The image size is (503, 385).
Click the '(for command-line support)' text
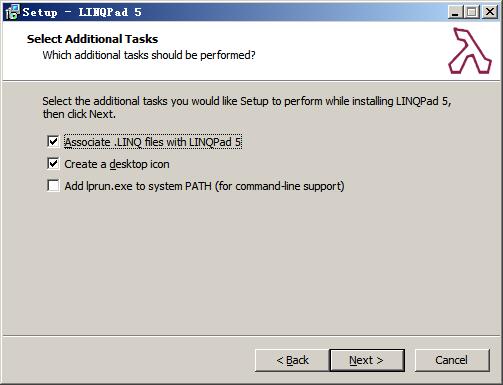[x=280, y=186]
